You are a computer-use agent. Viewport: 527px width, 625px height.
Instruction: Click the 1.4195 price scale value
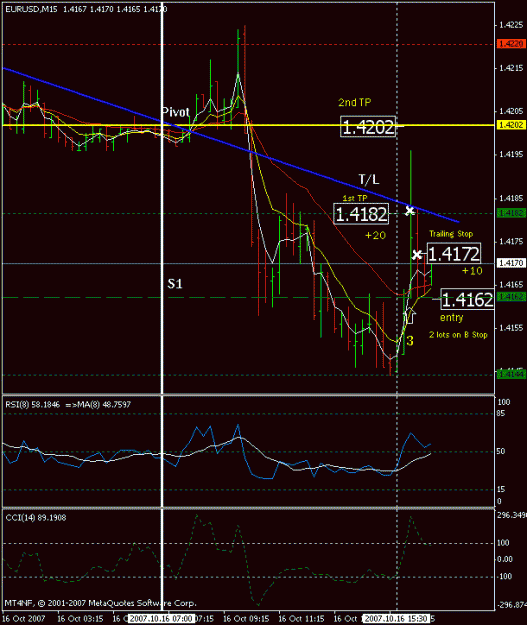pos(511,154)
